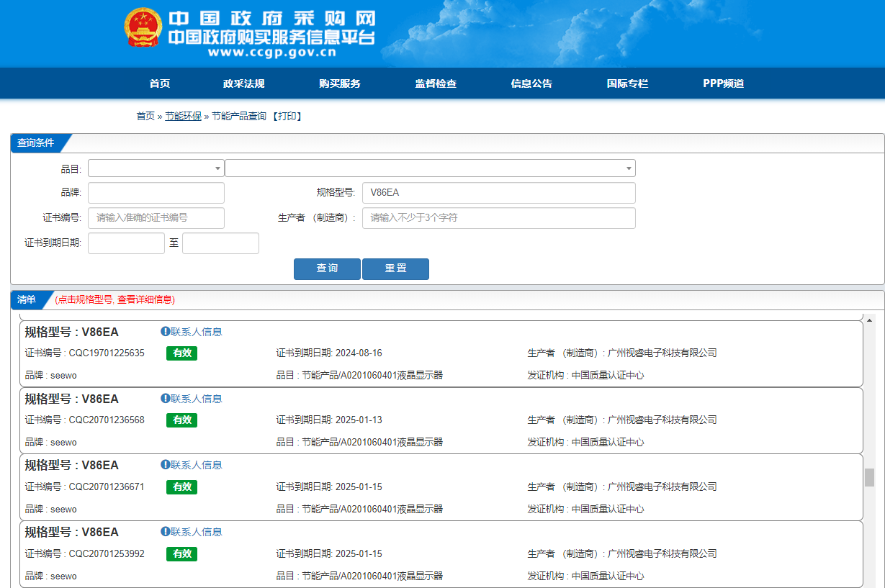Click certificate number CQC20701253992
The image size is (885, 588).
(x=107, y=553)
